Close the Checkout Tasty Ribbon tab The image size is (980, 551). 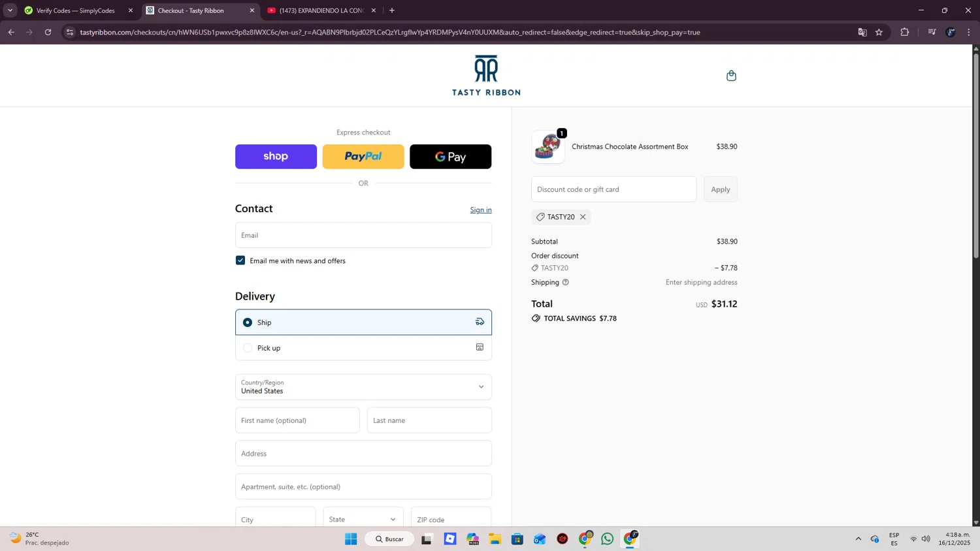(x=252, y=10)
